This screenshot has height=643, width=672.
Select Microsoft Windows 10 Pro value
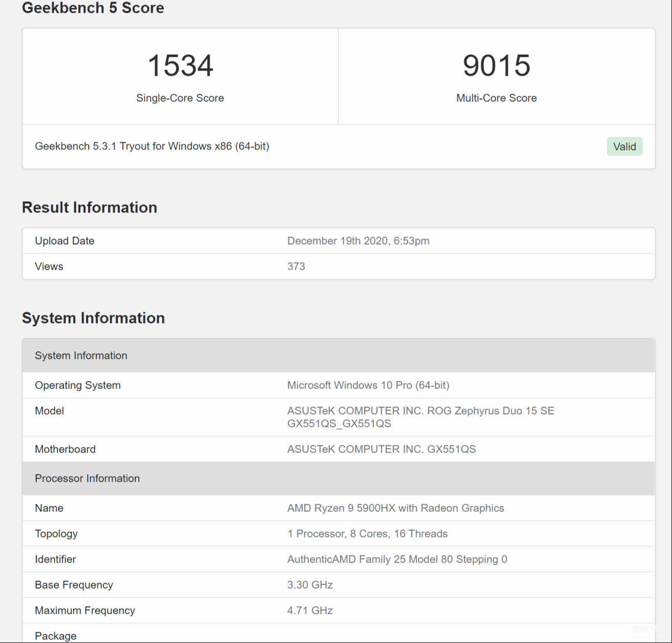click(368, 385)
